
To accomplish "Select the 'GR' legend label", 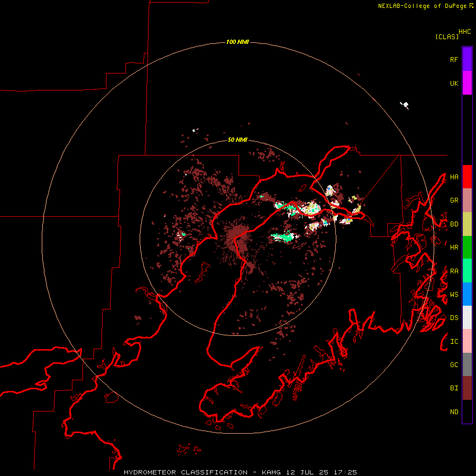I will tap(454, 200).
